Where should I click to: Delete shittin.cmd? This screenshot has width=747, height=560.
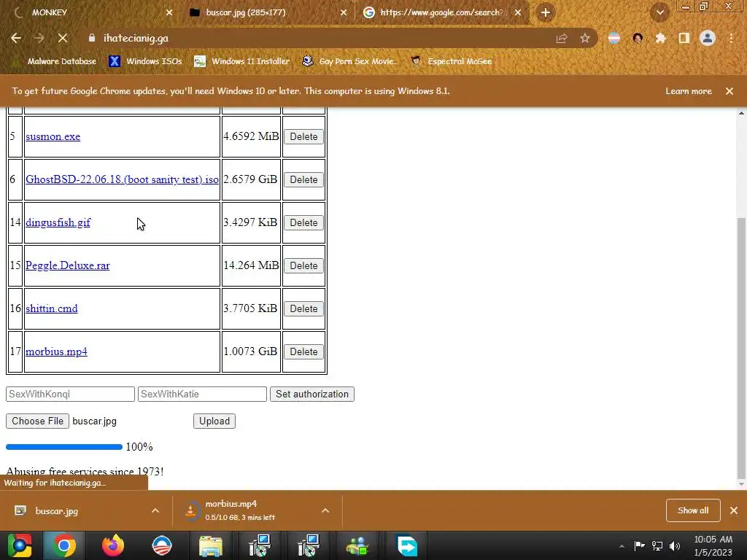304,308
